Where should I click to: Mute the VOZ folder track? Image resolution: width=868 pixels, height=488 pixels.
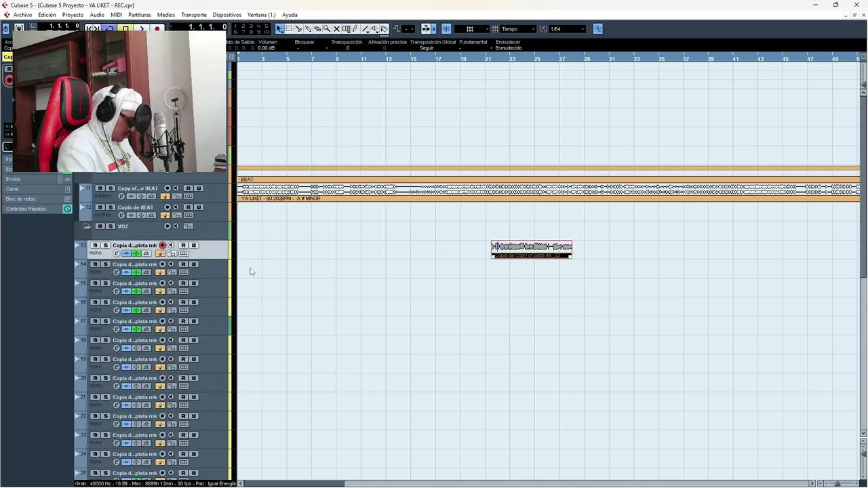[x=100, y=226]
